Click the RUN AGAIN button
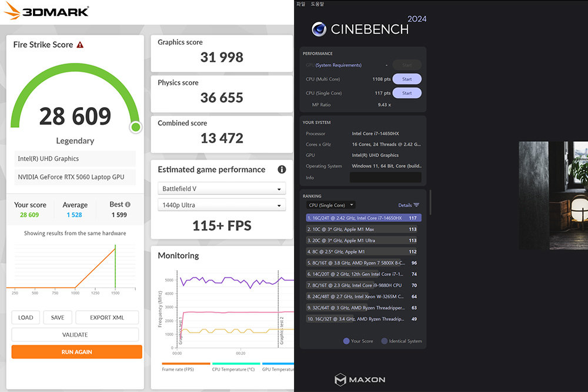The image size is (588, 392). pos(77,352)
